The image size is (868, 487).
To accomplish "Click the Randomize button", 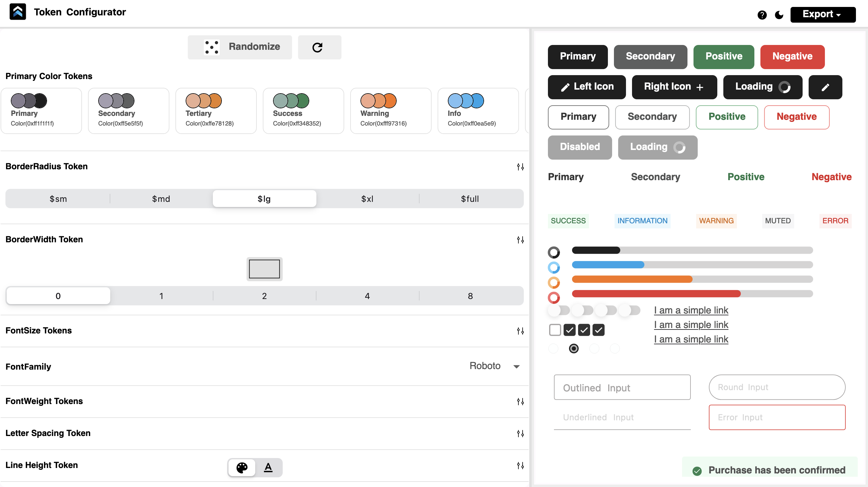I will pyautogui.click(x=240, y=47).
